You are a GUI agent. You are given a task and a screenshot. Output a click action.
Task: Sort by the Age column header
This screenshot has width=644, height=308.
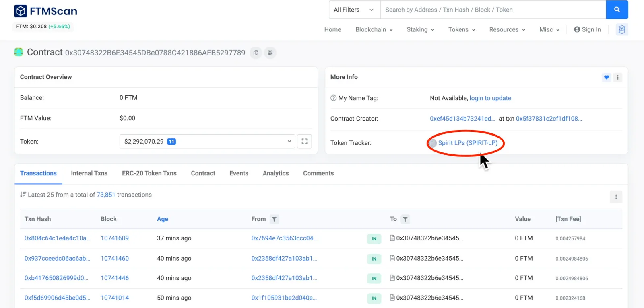click(x=163, y=219)
